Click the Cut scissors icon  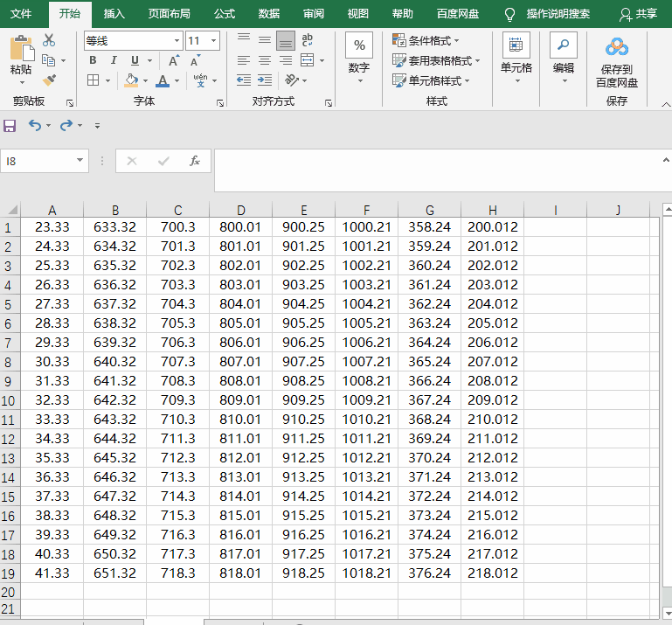(49, 40)
